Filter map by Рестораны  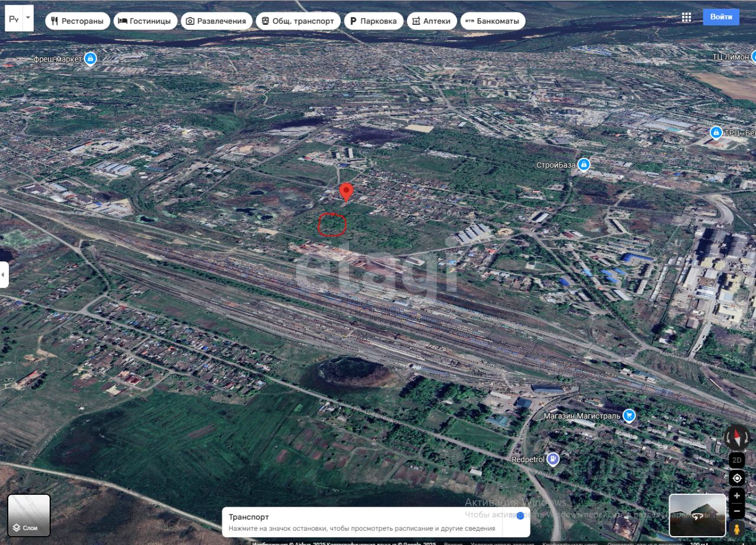pos(77,21)
